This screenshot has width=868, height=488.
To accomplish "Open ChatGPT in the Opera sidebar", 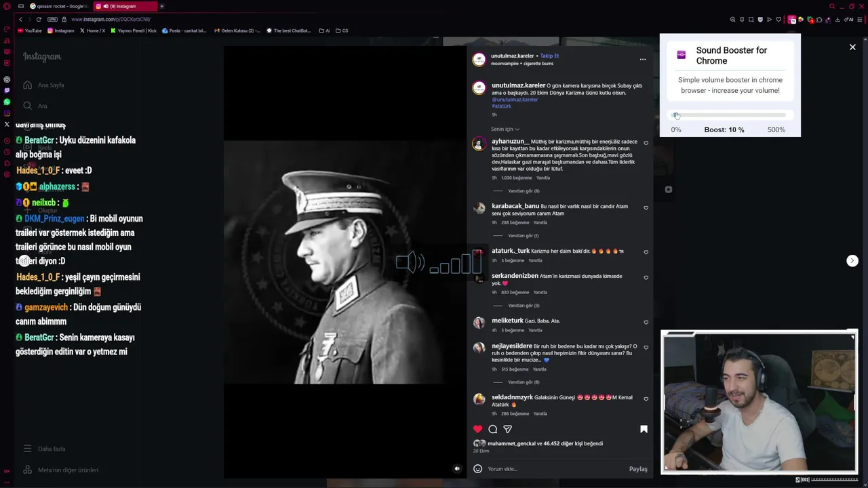I will (7, 79).
